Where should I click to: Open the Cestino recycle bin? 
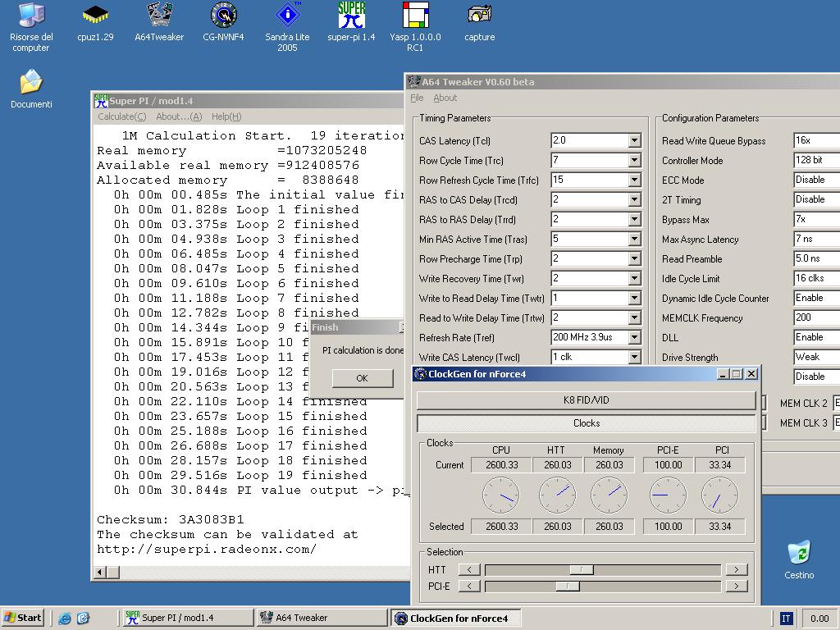799,559
